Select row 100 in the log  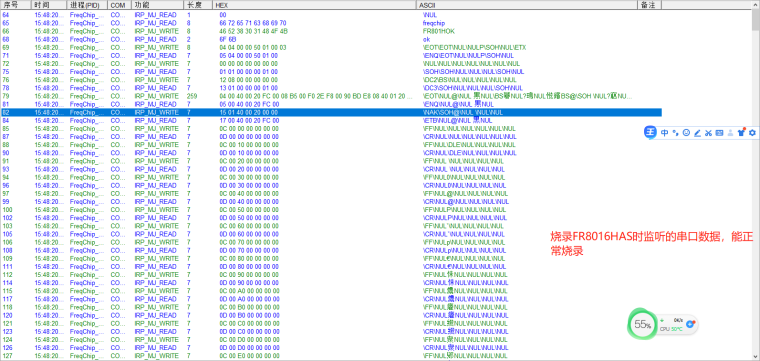pyautogui.click(x=331, y=210)
